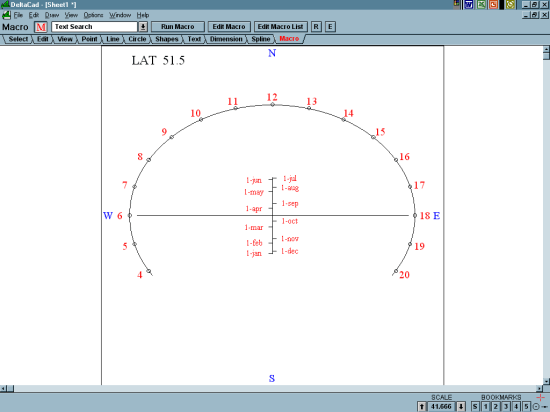Viewport: 550px width, 412px height.
Task: Click the PowerPoint shortcut icon in the title bar
Action: 493,5
